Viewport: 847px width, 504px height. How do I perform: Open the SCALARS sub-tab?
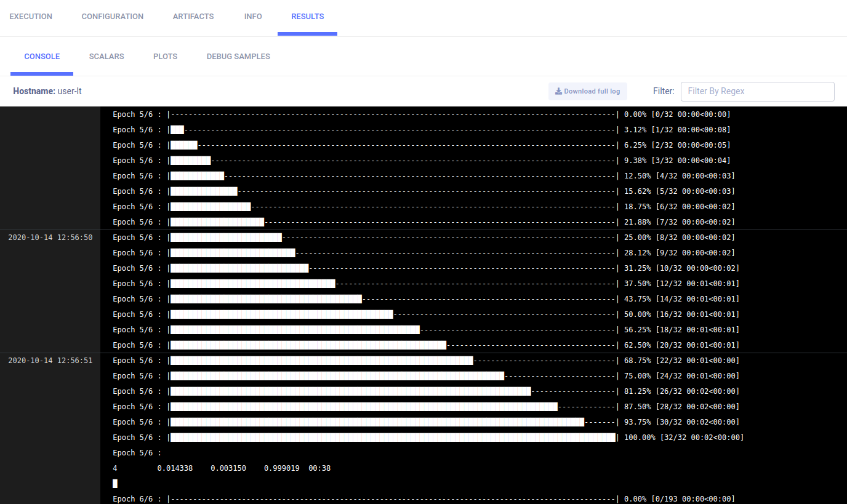click(x=106, y=57)
